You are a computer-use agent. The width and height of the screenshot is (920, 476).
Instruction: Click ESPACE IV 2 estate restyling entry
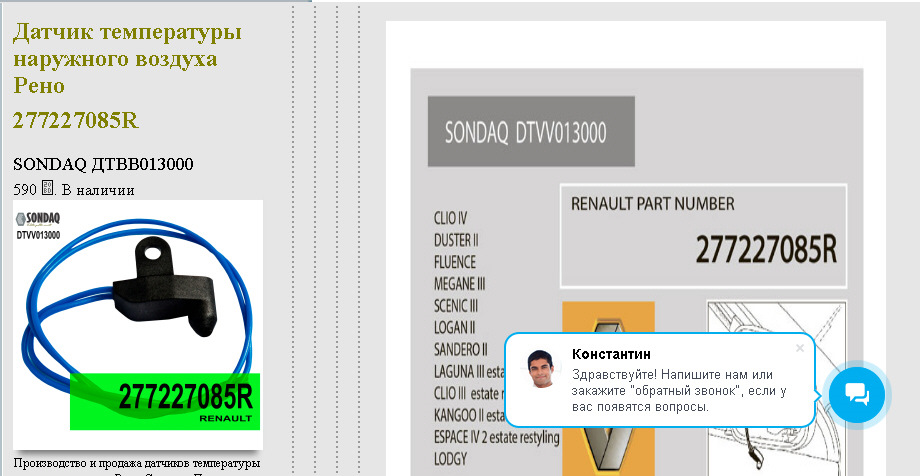click(x=496, y=437)
